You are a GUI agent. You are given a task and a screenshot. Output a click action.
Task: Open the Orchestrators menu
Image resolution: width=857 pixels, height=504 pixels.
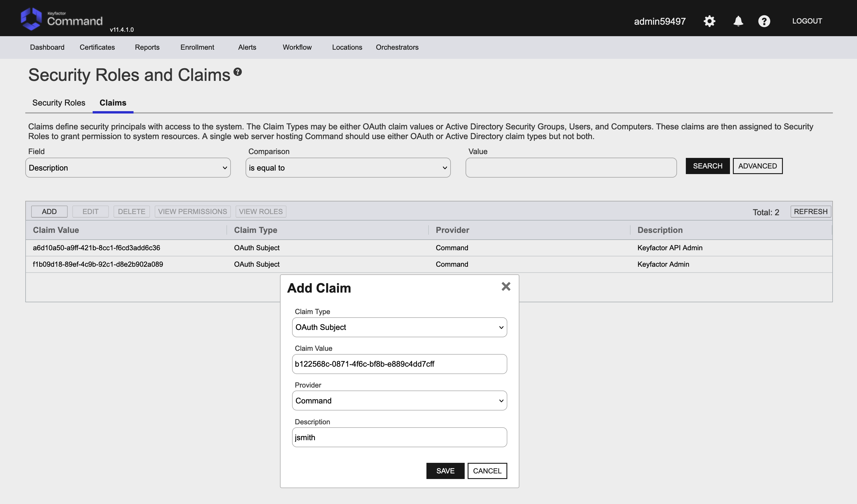(x=397, y=47)
